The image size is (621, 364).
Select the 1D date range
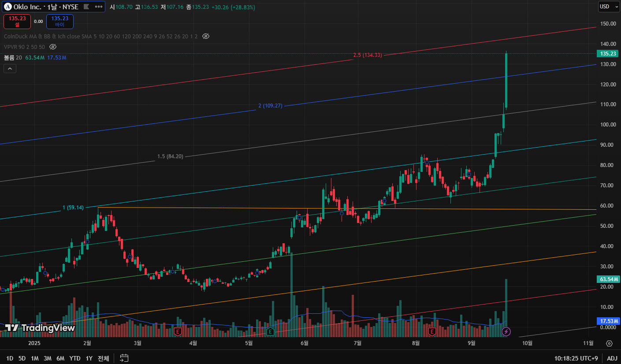click(10, 359)
